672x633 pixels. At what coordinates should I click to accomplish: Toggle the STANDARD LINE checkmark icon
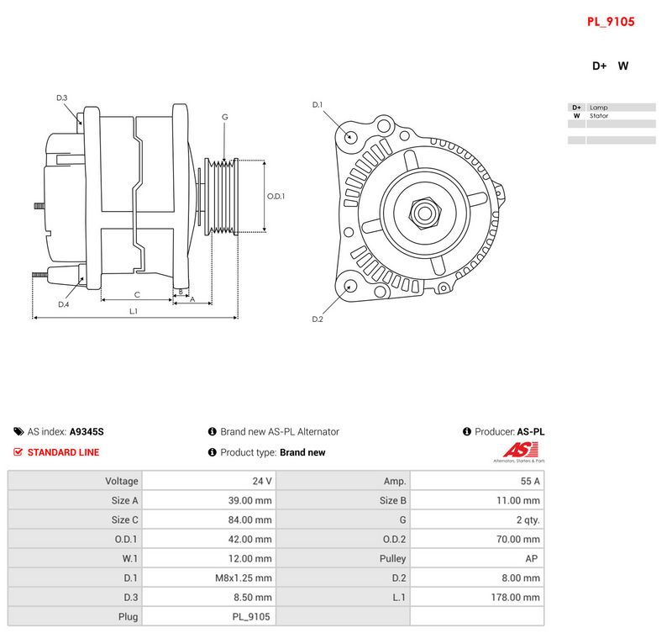tap(18, 452)
